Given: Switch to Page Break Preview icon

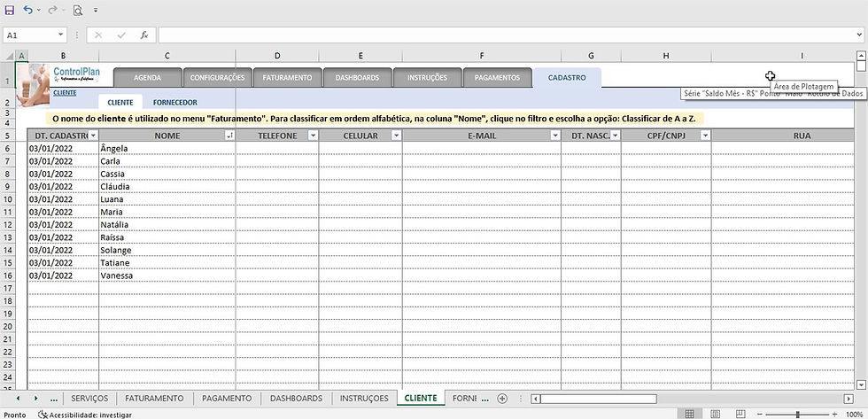Looking at the screenshot, I should 740,414.
